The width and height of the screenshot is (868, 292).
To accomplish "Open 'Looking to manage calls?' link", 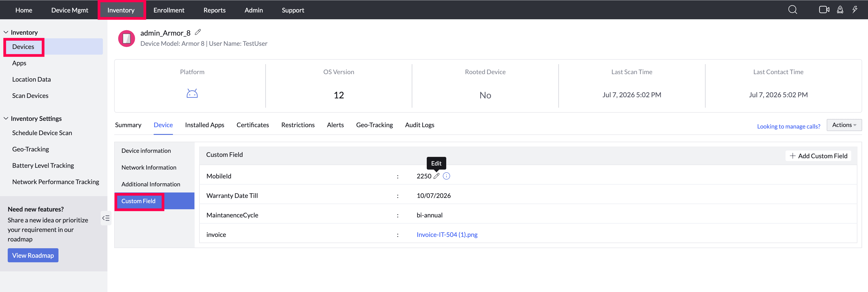I will pyautogui.click(x=788, y=127).
